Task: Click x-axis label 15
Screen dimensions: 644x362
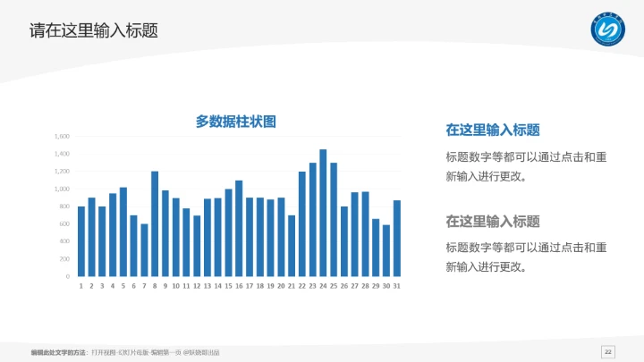Action: click(228, 286)
